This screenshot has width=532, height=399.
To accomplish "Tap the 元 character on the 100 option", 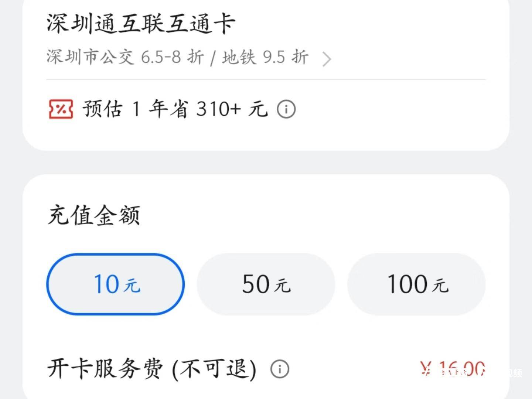I will [440, 286].
